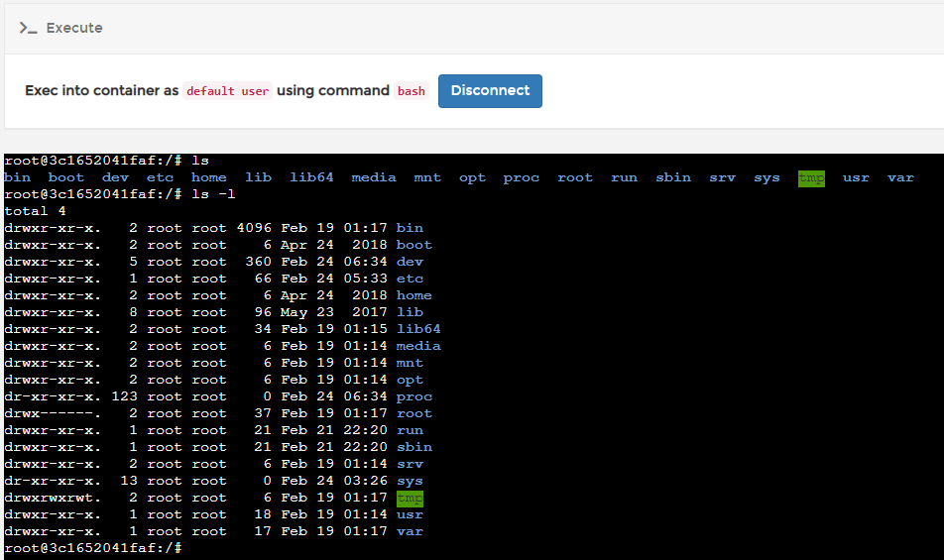Click the '05:33' timestamp of etc

point(366,279)
